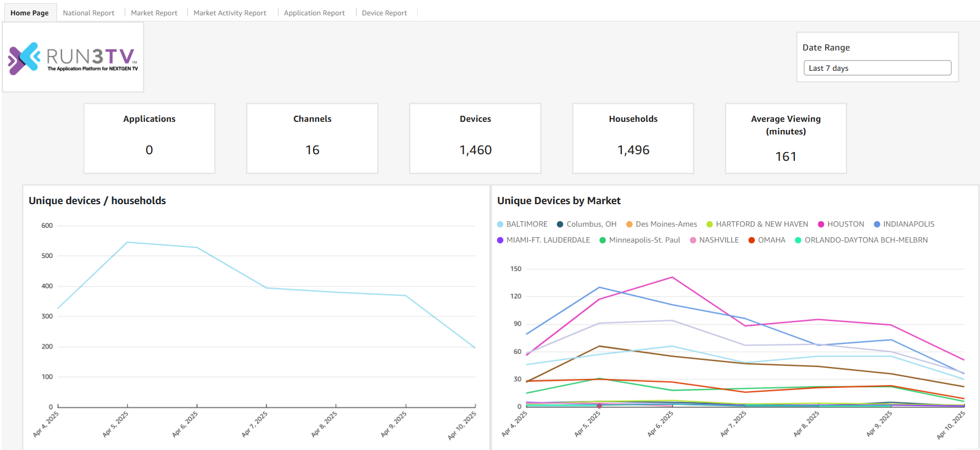Click the Minneapolis-St. Paul legend marker
980x450 pixels.
(x=603, y=240)
